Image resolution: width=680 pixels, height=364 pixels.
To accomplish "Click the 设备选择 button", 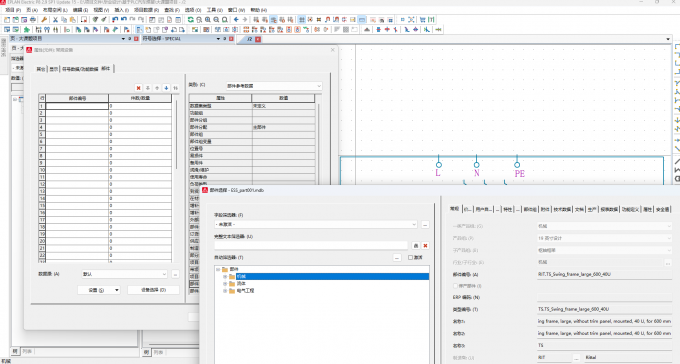I will [154, 290].
